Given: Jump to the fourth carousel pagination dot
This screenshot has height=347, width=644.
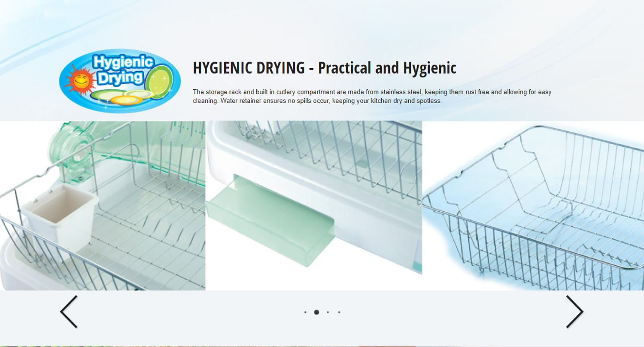Looking at the screenshot, I should (x=339, y=312).
